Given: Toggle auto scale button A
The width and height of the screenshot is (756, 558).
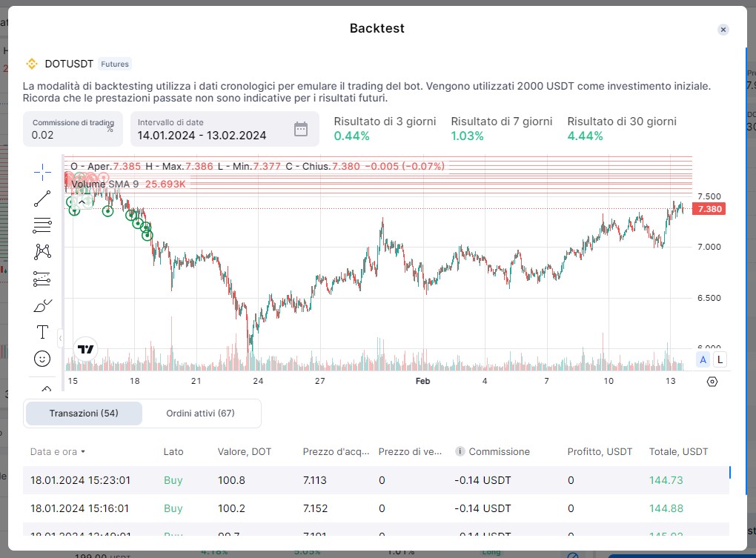Looking at the screenshot, I should (703, 360).
